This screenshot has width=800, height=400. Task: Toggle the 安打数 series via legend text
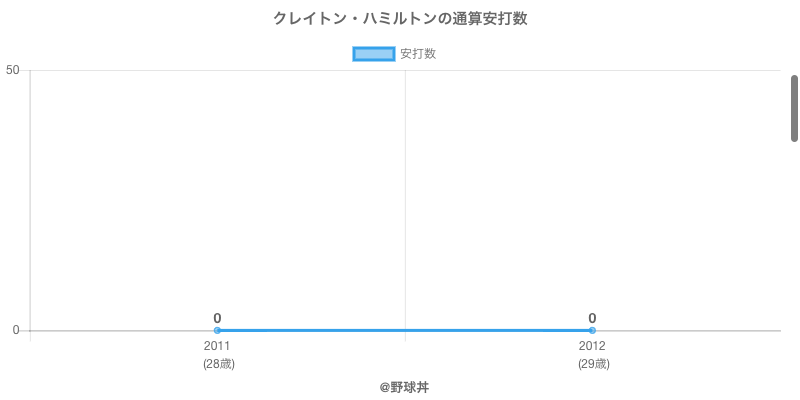418,54
